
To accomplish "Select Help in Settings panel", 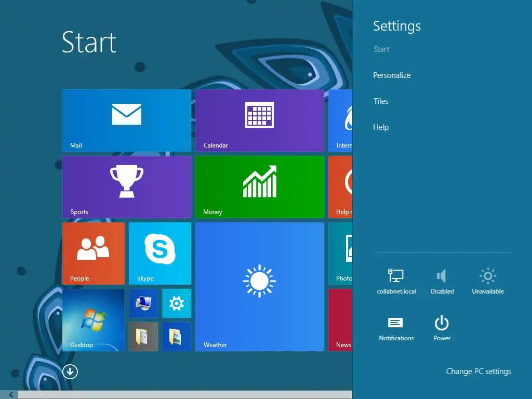I will coord(381,127).
